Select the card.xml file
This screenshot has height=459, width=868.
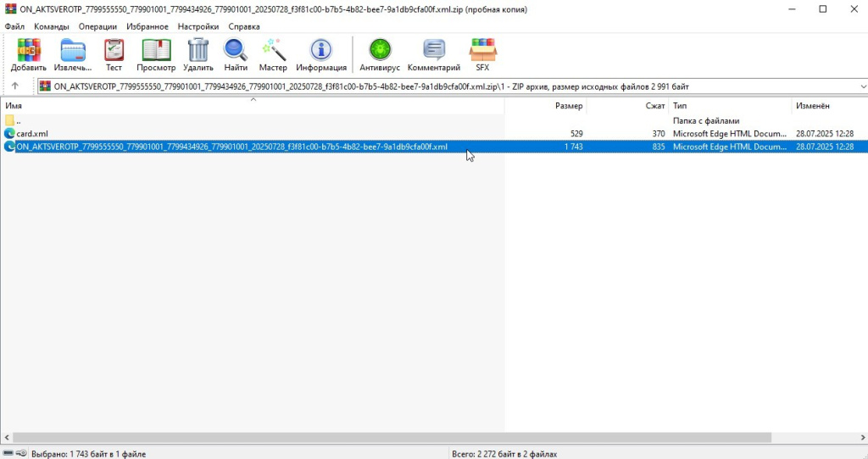click(32, 134)
